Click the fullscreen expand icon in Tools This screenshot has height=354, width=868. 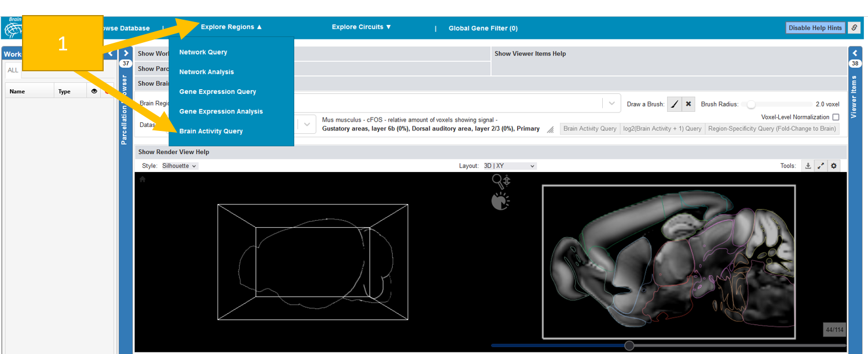pos(821,166)
